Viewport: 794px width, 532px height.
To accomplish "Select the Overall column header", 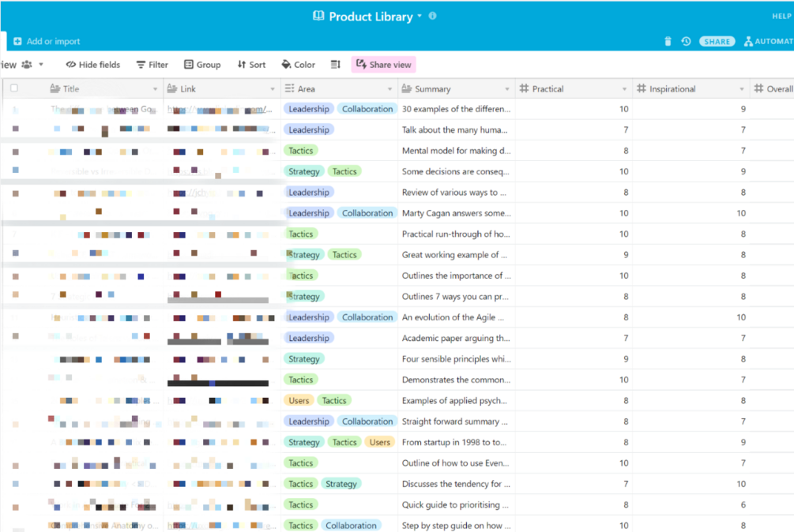I will coord(772,89).
